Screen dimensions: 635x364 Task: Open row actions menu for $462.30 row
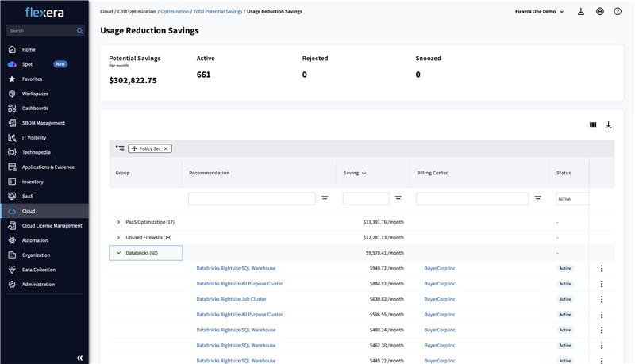tap(602, 346)
